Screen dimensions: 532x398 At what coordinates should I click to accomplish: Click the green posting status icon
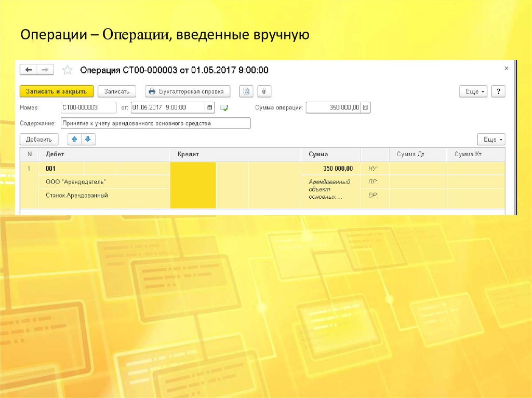pos(224,108)
